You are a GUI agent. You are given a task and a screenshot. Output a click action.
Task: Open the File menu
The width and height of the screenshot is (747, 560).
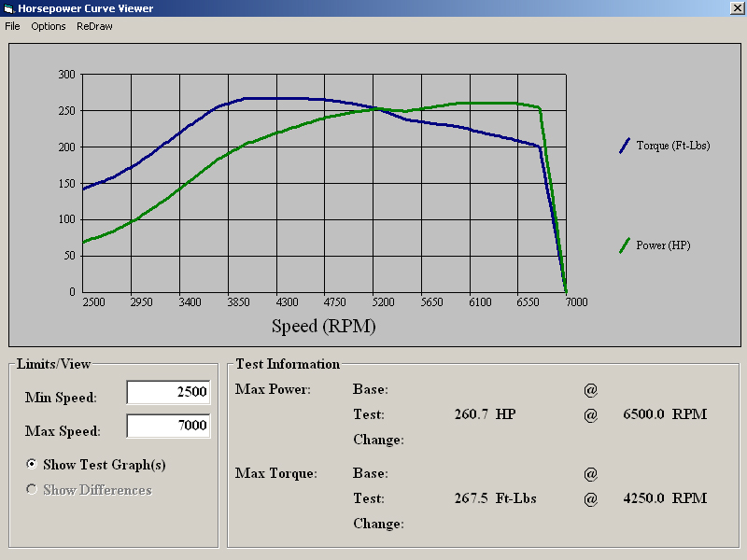click(x=12, y=26)
